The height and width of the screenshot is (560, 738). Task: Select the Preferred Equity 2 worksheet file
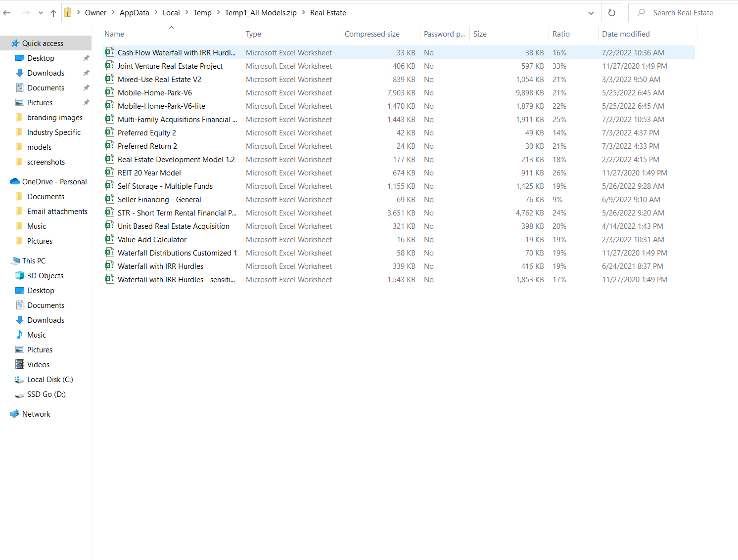146,133
